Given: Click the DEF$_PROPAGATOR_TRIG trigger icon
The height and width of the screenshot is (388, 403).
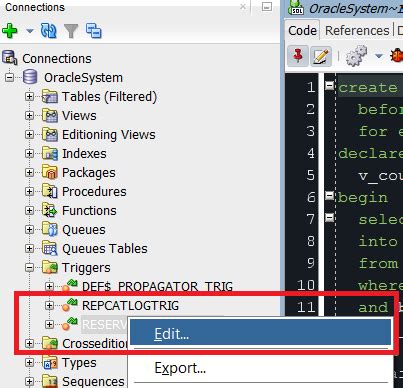Looking at the screenshot, I should 70,286.
